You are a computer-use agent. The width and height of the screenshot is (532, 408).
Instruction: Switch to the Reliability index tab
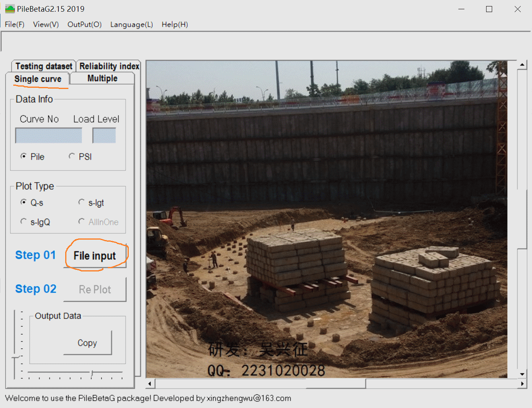click(109, 66)
